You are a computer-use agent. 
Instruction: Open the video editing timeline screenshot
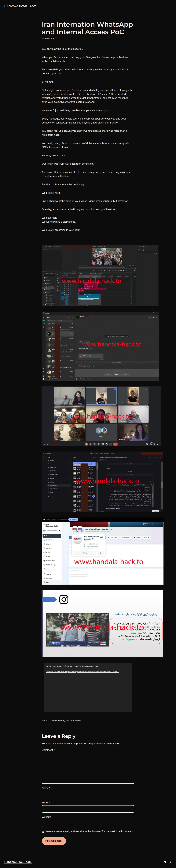click(x=100, y=275)
